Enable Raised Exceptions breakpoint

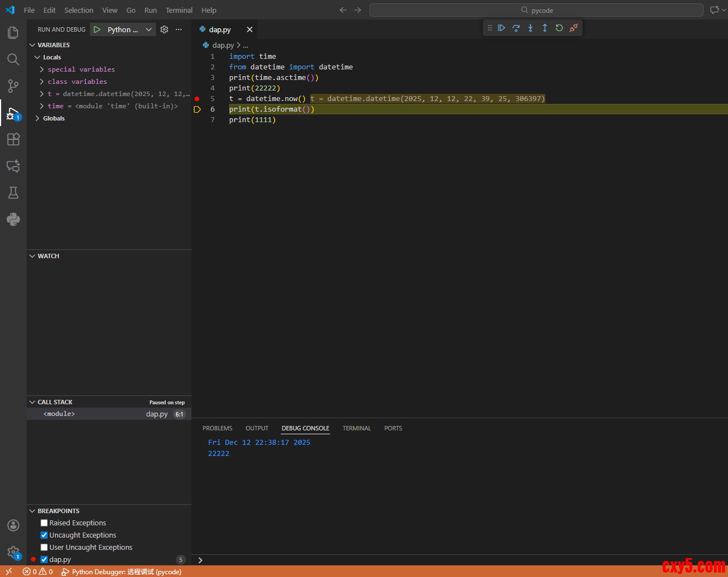click(44, 523)
